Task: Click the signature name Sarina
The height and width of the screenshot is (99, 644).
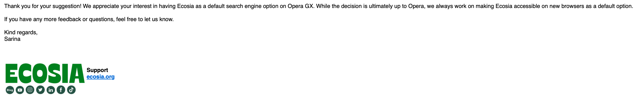Action: pos(12,39)
